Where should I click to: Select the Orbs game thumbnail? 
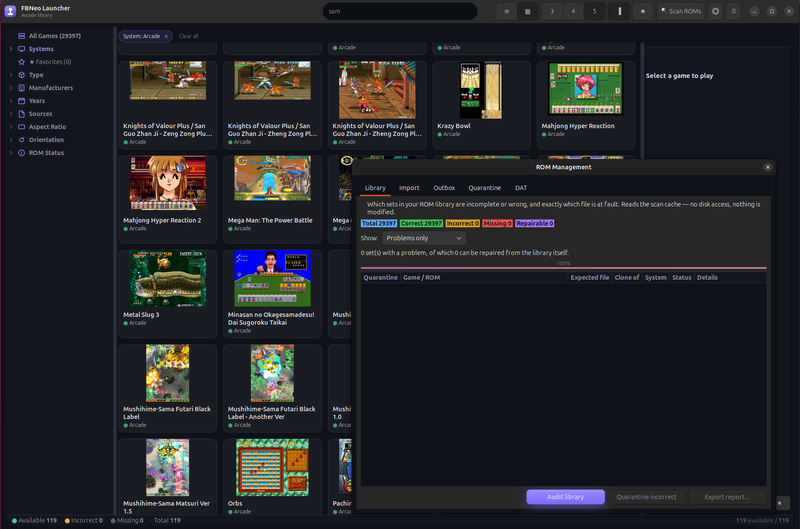[272, 468]
